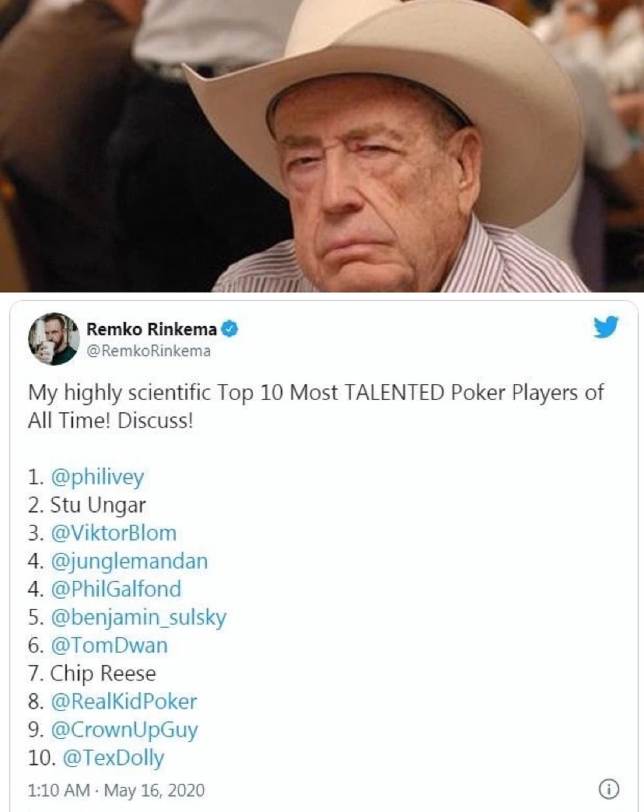Click the Twitter bird logo icon
Screen dimensions: 644x812
tap(606, 327)
